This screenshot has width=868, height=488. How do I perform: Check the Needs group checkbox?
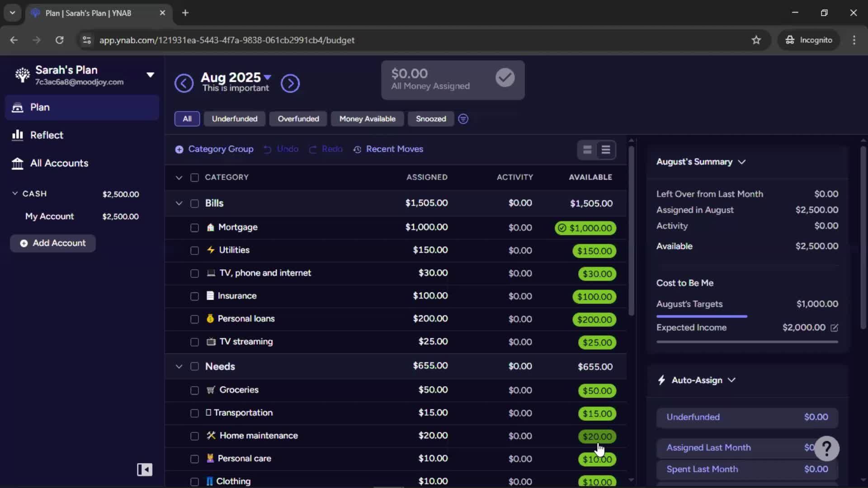point(194,366)
